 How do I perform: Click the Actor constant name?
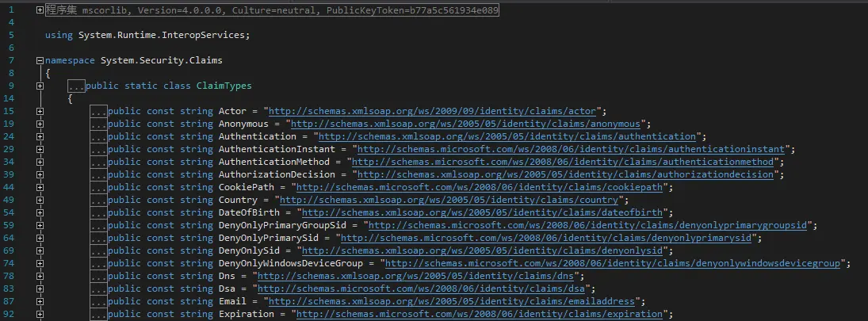pyautogui.click(x=232, y=111)
